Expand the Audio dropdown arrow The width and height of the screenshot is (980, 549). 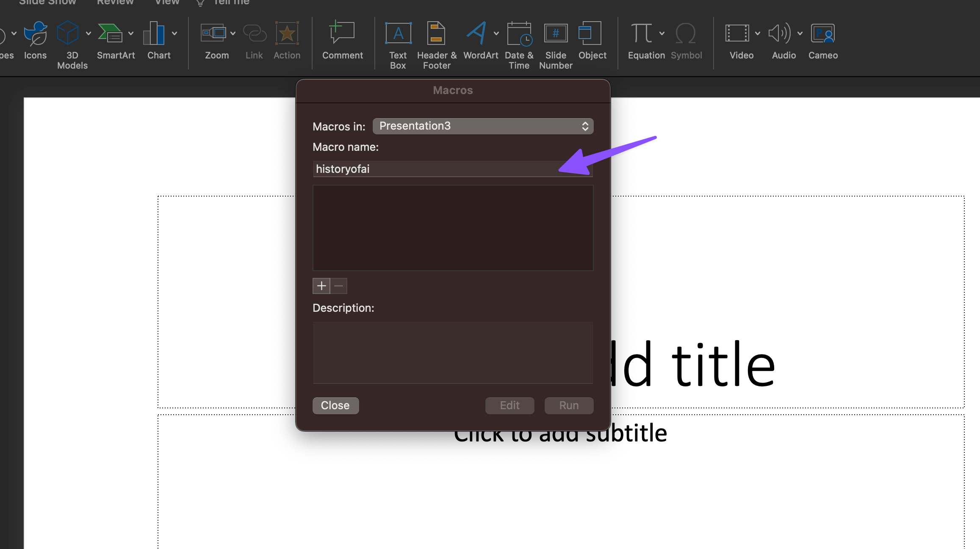[800, 33]
